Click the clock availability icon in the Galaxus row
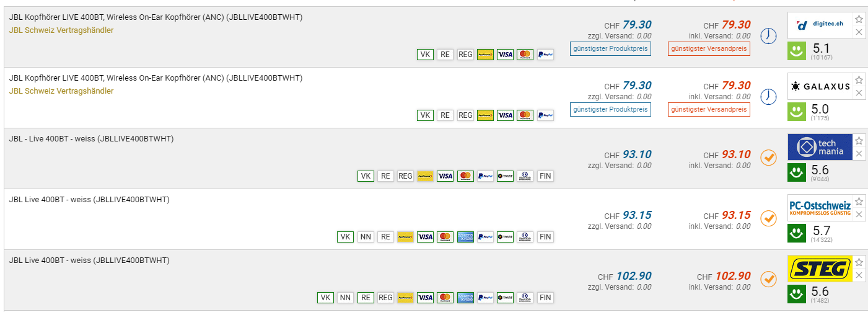This screenshot has width=868, height=312. click(x=768, y=97)
